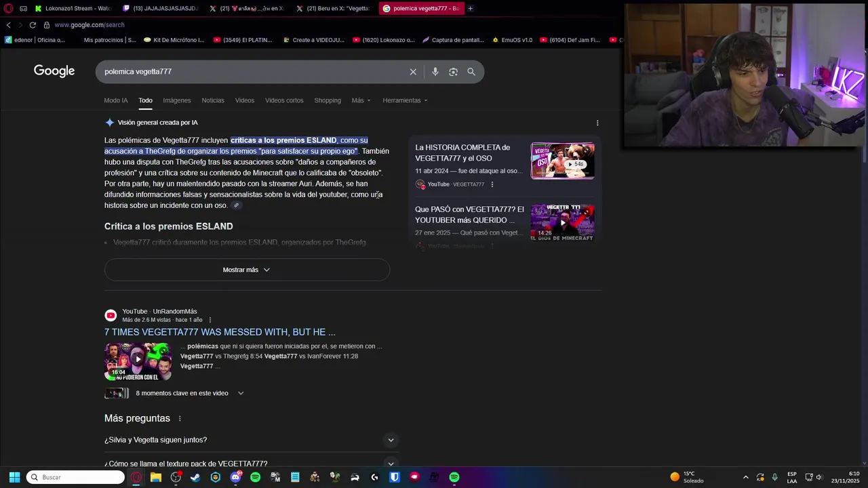The image size is (868, 488).
Task: Show hidden system tray icons
Action: click(746, 477)
